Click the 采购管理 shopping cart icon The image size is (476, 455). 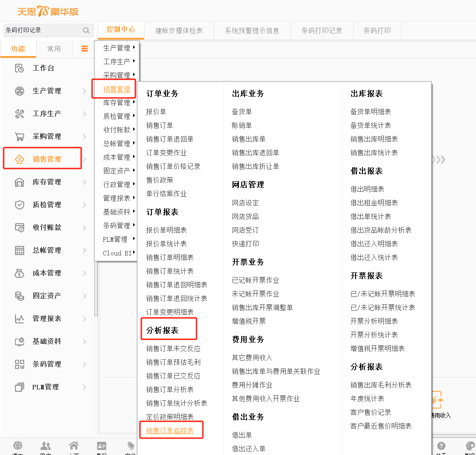(19, 137)
